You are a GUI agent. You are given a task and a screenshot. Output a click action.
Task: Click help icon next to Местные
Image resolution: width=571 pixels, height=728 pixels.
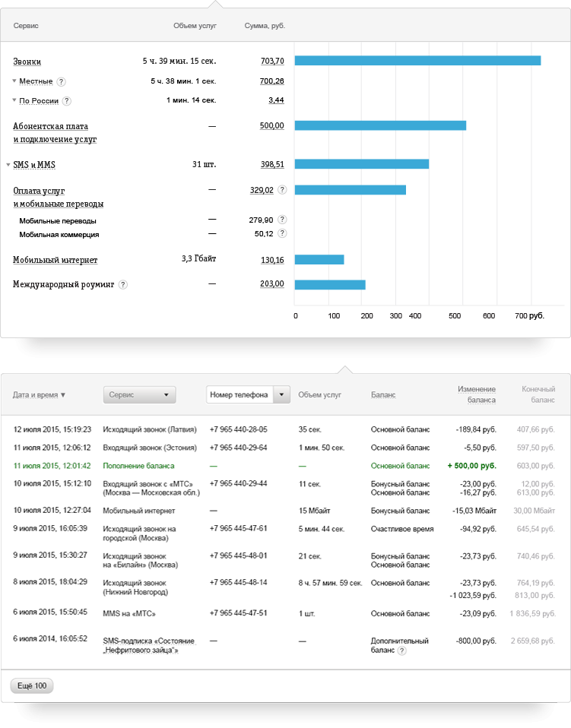pos(62,81)
